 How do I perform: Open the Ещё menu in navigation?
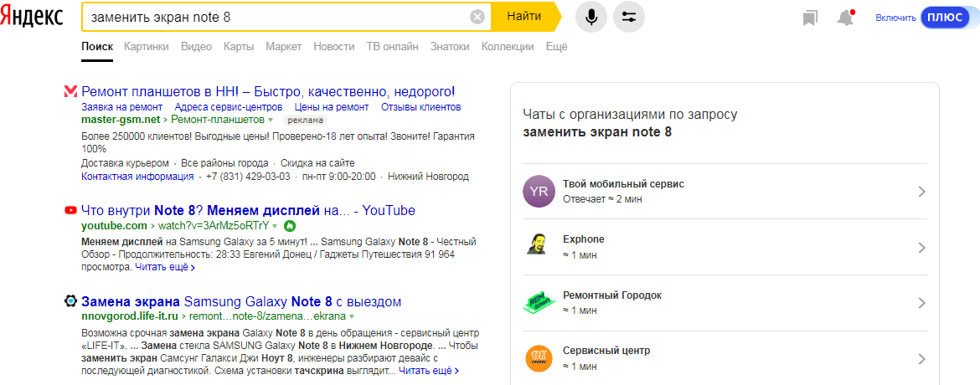click(556, 47)
